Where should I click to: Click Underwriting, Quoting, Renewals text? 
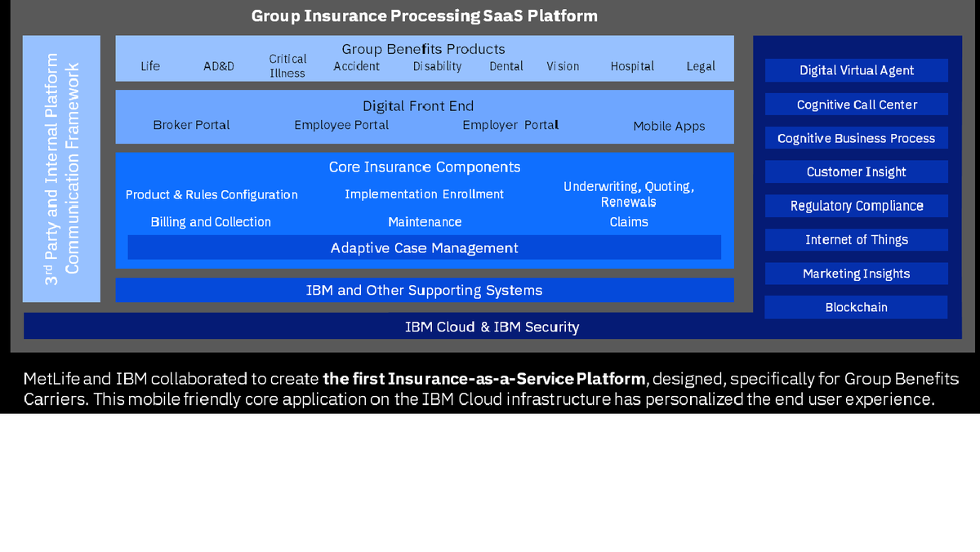pyautogui.click(x=629, y=194)
